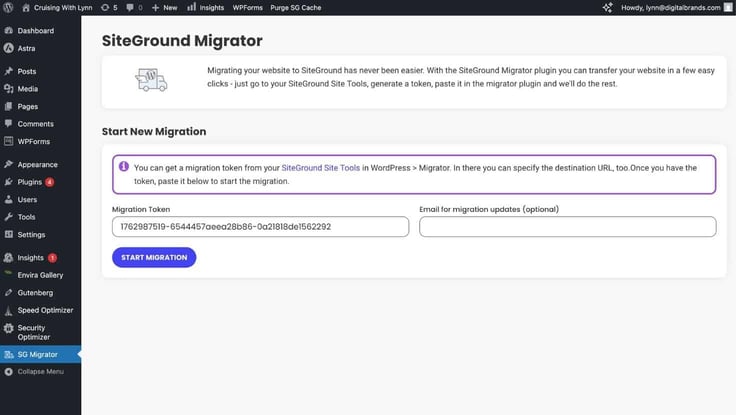Screen dimensions: 736x415
Task: Click the "Migration Token" field label
Action: (141, 209)
